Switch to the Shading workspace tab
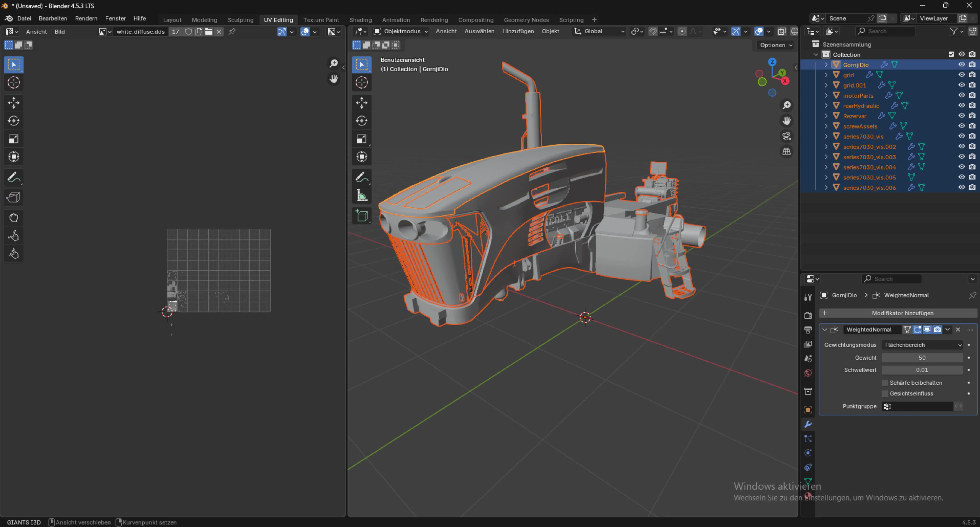 click(360, 20)
